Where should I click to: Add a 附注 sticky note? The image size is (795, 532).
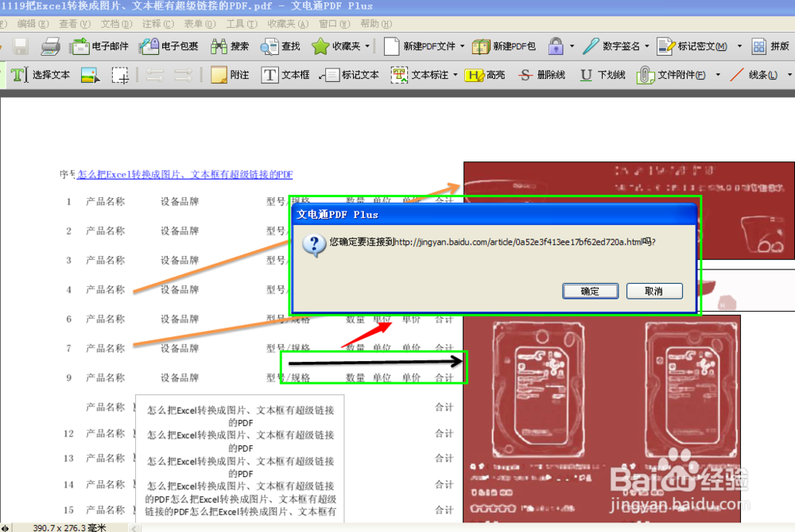[231, 75]
